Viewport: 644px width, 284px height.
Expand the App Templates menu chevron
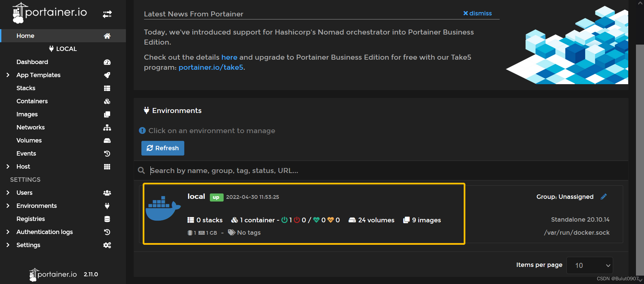[8, 75]
